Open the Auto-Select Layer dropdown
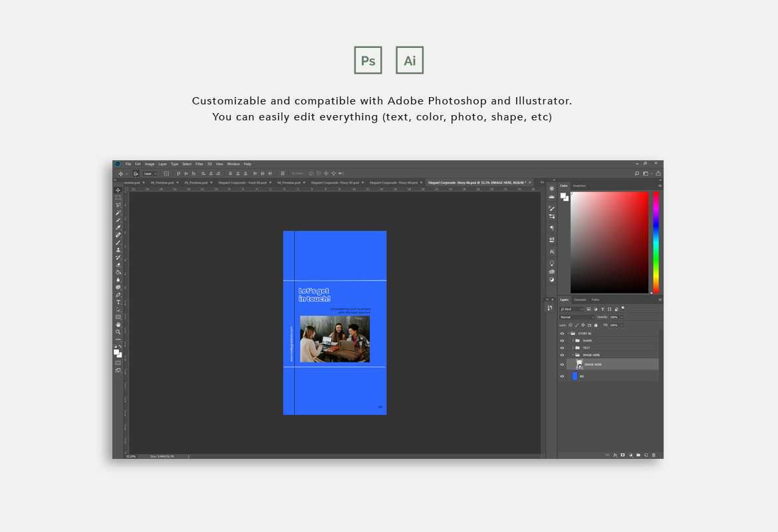The image size is (778, 532). 150,174
